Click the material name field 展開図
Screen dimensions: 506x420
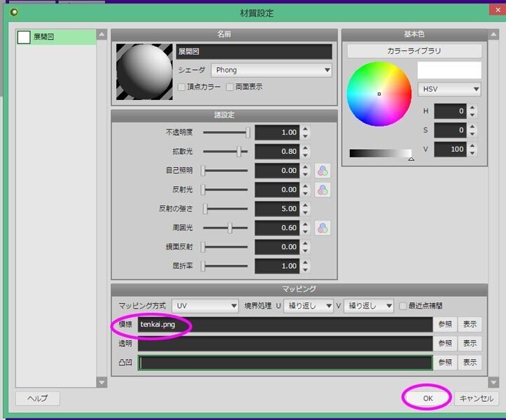[x=254, y=52]
